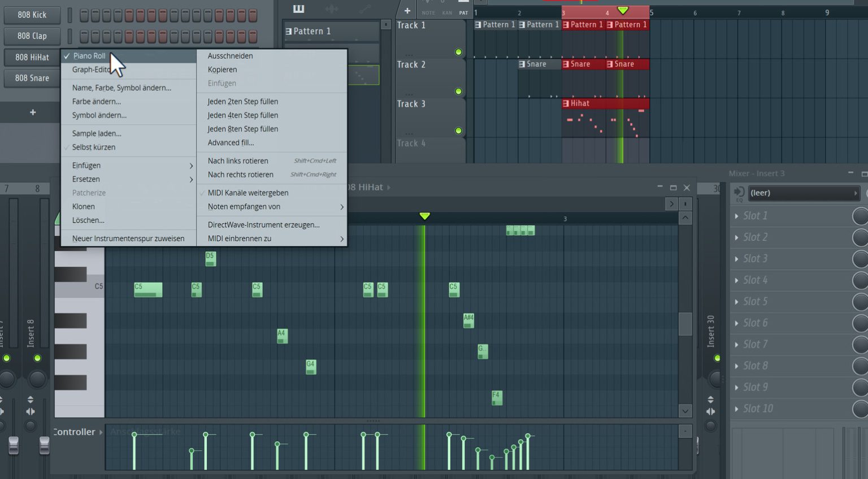
Task: Expand Slot 1 in the mixer insert panel
Action: 737,216
